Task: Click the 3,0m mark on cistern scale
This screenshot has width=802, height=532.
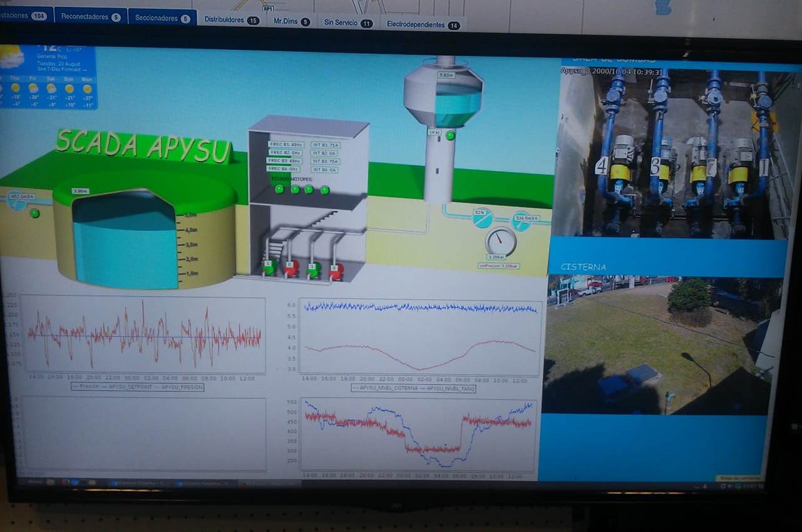Action: (190, 245)
